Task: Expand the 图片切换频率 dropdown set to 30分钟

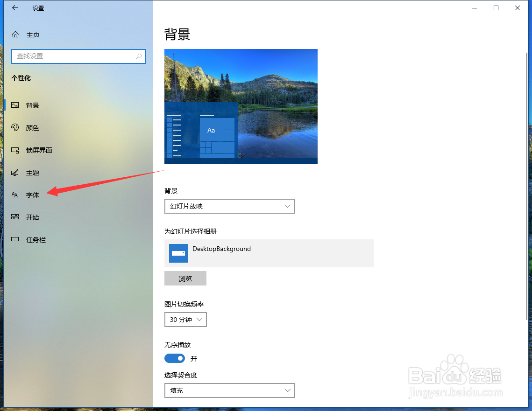Action: pos(185,320)
